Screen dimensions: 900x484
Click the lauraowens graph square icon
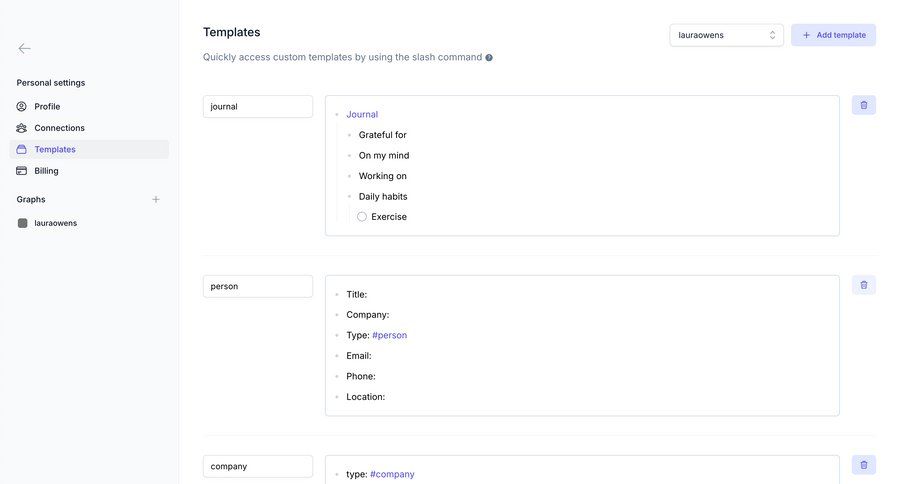click(22, 223)
